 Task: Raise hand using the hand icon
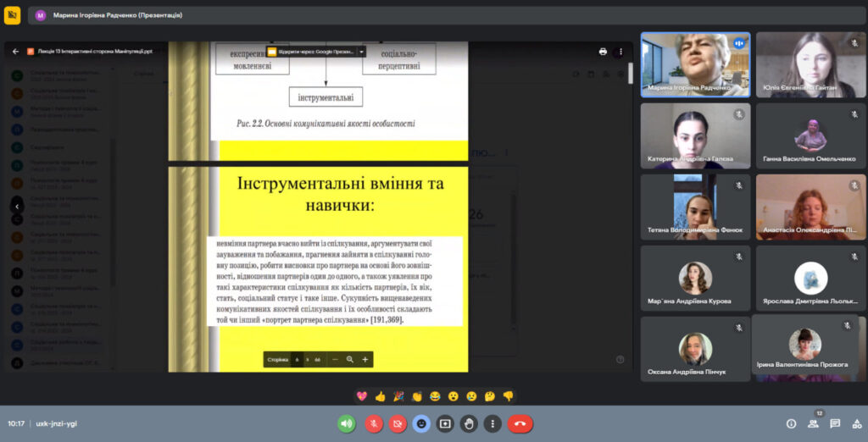pyautogui.click(x=469, y=423)
